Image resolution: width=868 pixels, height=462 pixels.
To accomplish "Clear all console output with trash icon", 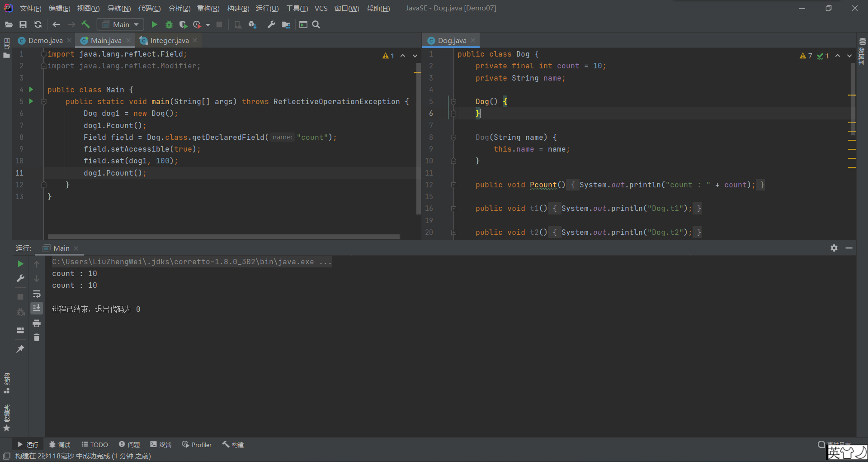I will [x=37, y=338].
